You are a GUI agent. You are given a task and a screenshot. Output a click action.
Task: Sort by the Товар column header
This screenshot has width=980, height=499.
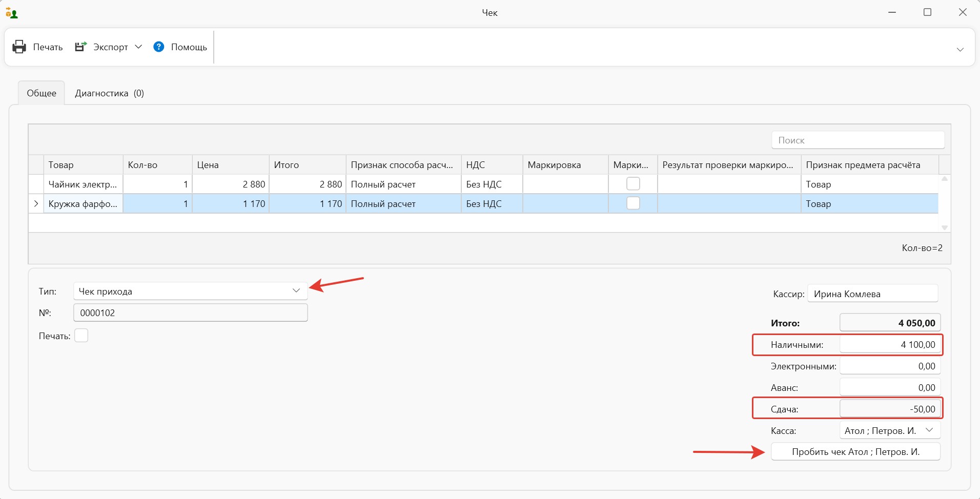pos(83,164)
